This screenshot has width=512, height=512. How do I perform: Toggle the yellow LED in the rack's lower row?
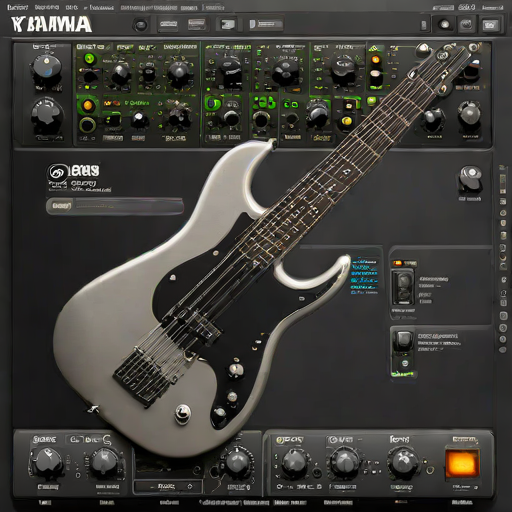click(x=347, y=121)
